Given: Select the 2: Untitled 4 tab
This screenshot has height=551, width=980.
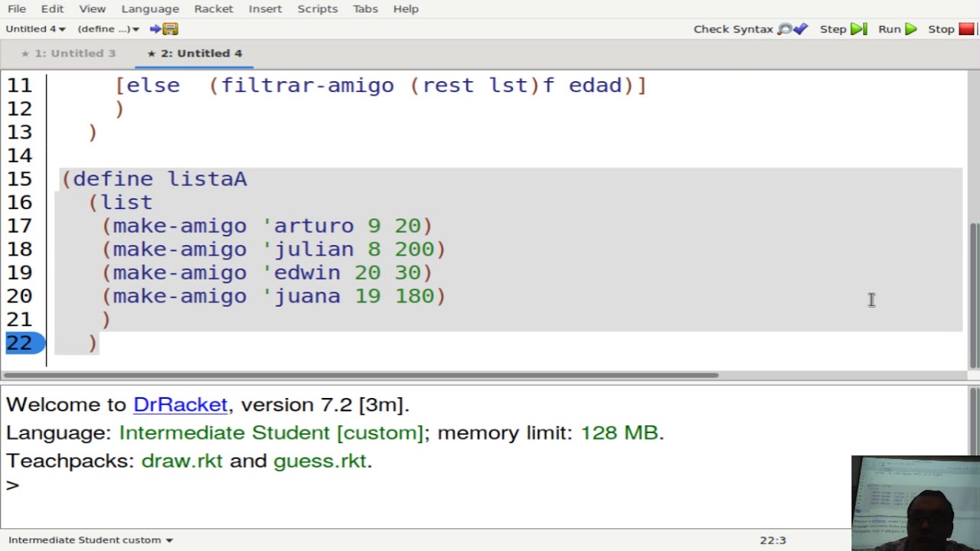Looking at the screenshot, I should tap(194, 53).
